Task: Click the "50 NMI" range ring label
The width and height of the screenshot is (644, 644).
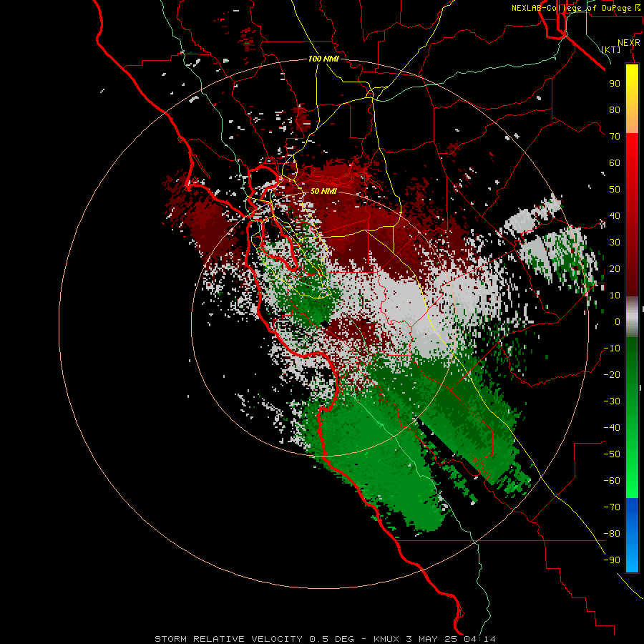Action: pos(323,191)
